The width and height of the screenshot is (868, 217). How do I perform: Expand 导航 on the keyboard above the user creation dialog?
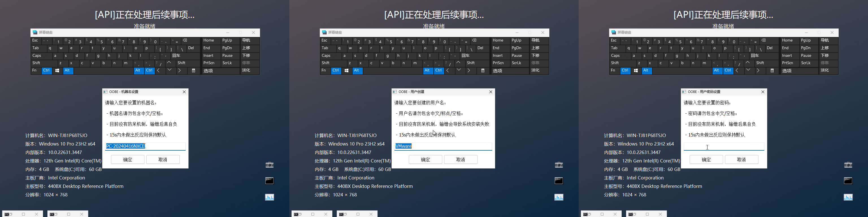coord(535,40)
